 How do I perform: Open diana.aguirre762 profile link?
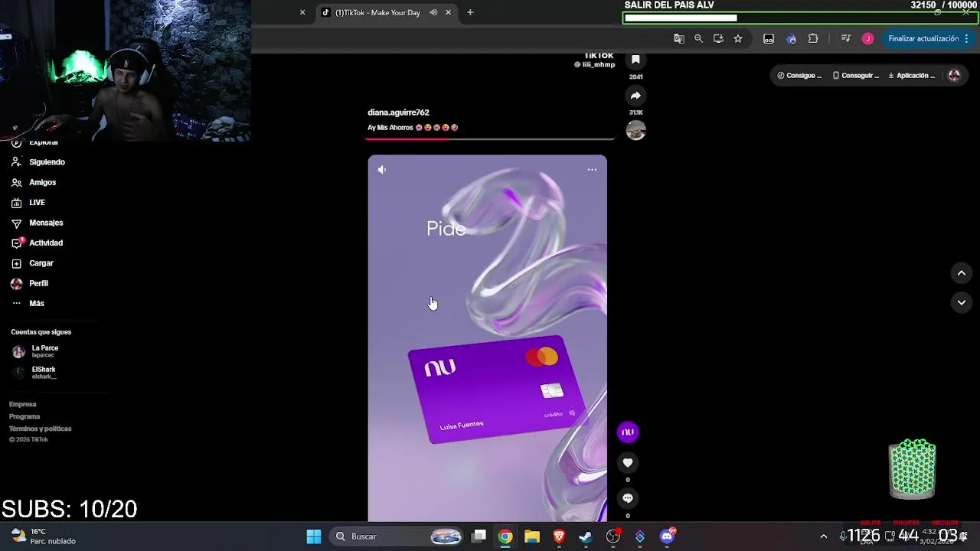[x=398, y=112]
